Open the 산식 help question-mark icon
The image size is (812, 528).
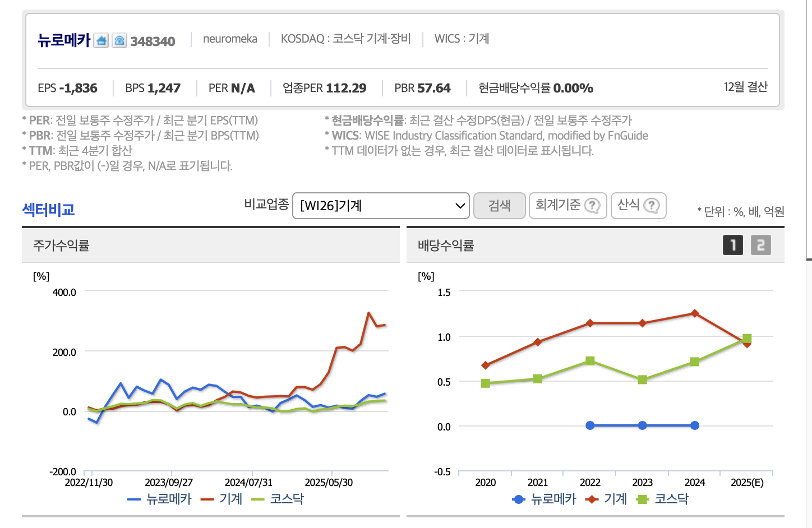(x=651, y=206)
